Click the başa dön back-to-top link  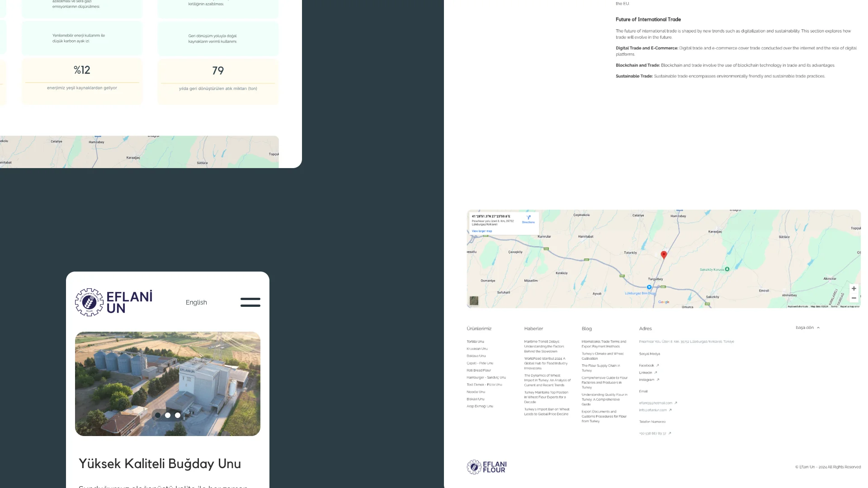coord(805,328)
